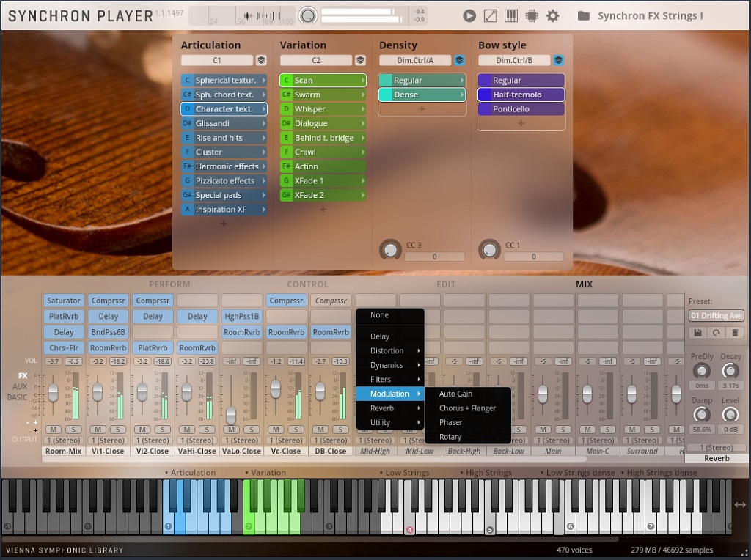
Task: Select the Whisper variation
Action: tap(323, 109)
